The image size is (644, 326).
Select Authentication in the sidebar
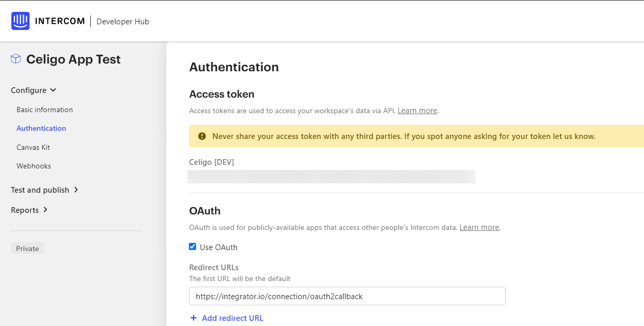pyautogui.click(x=41, y=128)
